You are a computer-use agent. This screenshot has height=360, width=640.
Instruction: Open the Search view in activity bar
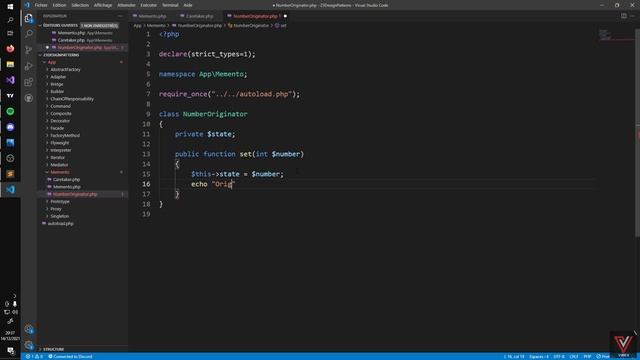[29, 34]
